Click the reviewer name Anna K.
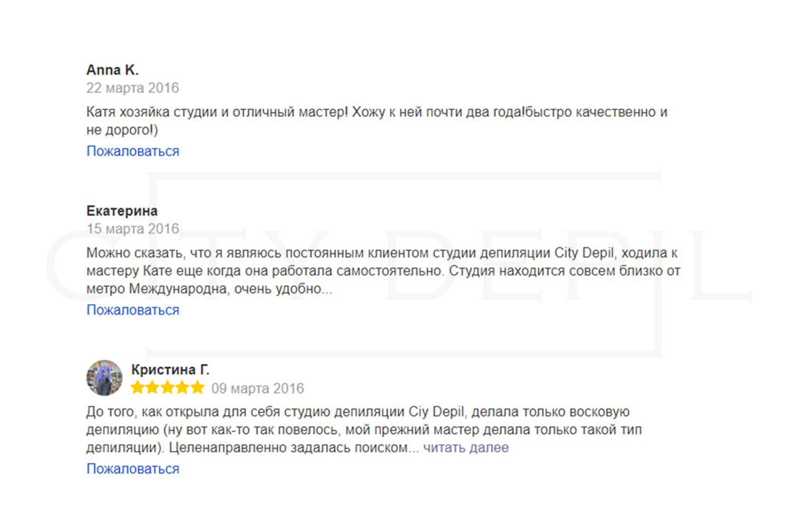 coord(112,70)
